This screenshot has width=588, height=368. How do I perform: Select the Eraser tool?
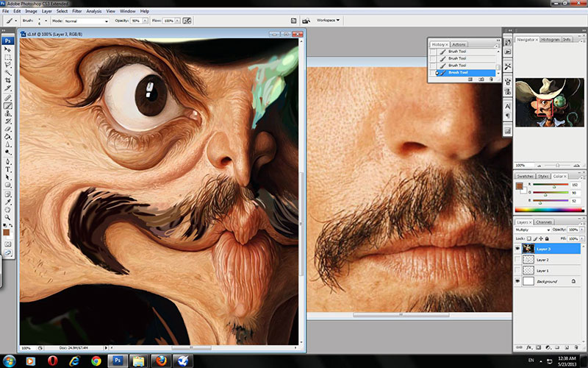(x=8, y=130)
